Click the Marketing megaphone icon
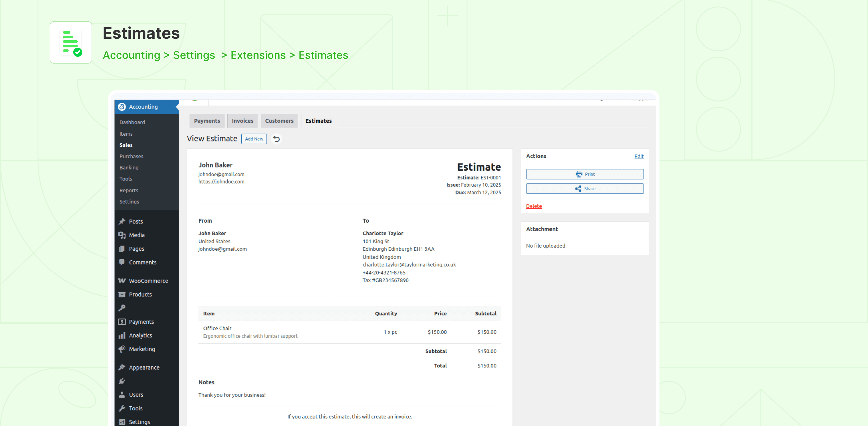The height and width of the screenshot is (426, 868). [x=122, y=349]
